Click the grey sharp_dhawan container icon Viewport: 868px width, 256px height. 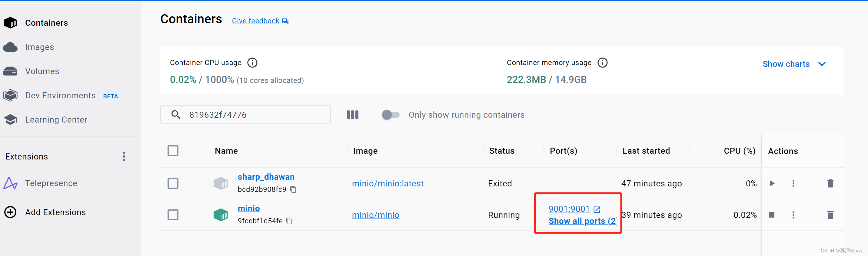(221, 183)
